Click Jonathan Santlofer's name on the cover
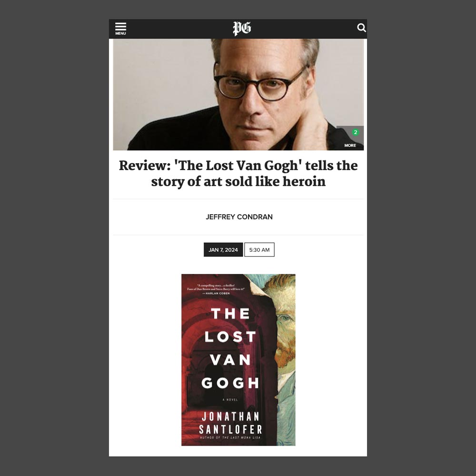The height and width of the screenshot is (476, 476). click(230, 423)
